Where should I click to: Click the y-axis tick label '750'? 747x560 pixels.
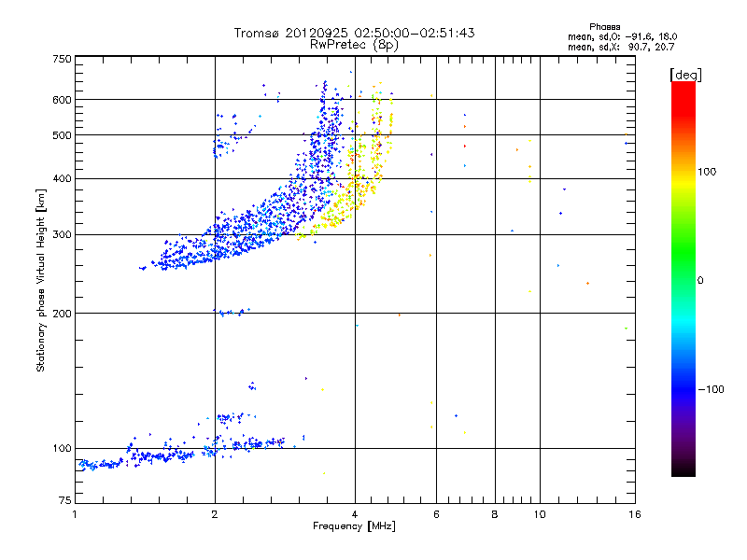[62, 59]
